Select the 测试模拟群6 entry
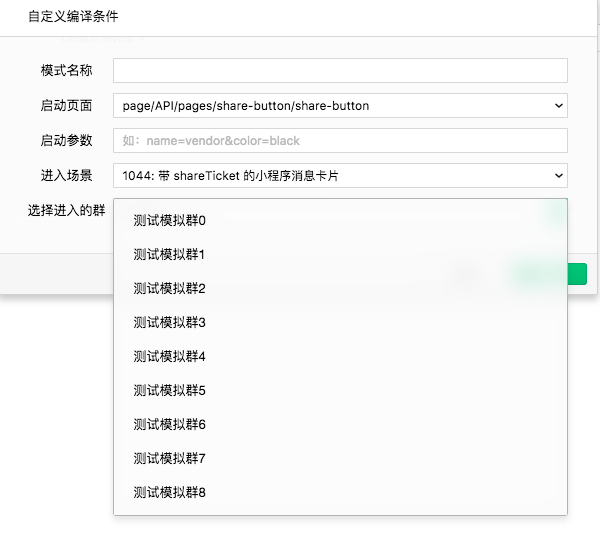 point(169,425)
